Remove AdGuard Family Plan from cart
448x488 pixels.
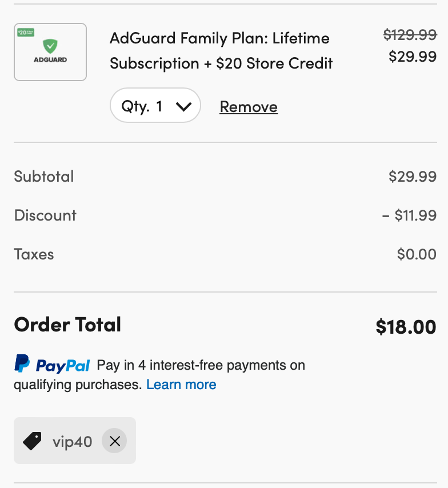[x=249, y=107]
